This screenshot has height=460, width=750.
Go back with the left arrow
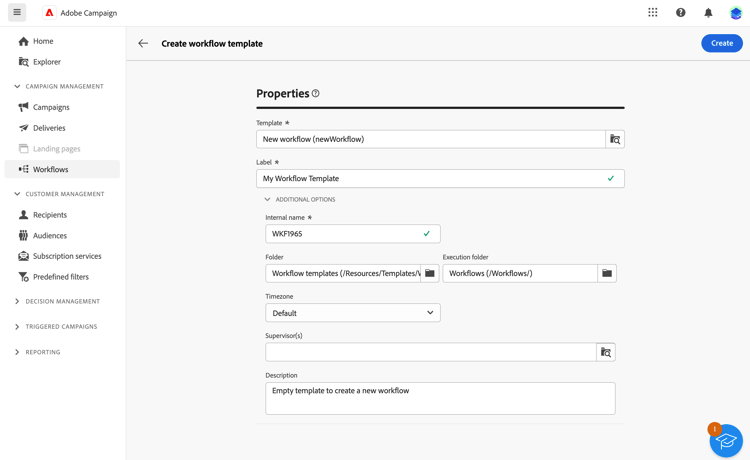pos(143,43)
